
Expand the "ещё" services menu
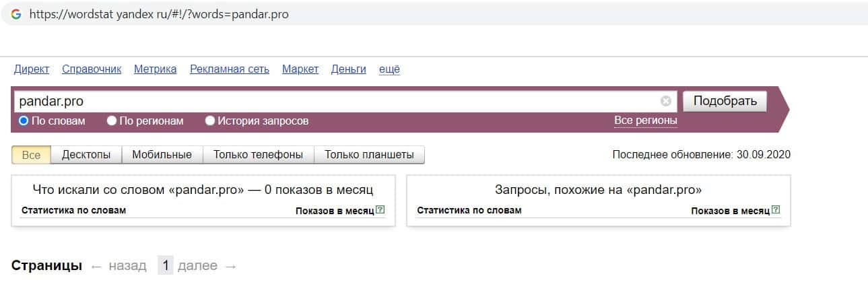(389, 69)
